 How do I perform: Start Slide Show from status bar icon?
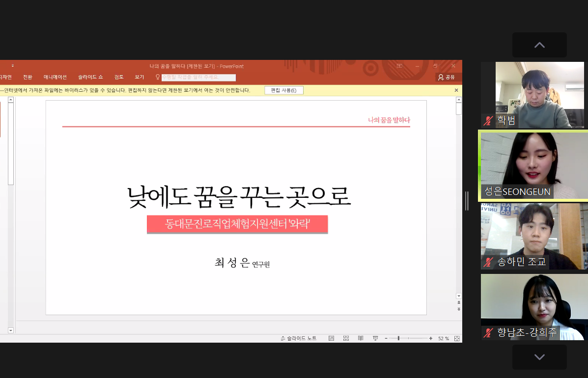tap(375, 338)
